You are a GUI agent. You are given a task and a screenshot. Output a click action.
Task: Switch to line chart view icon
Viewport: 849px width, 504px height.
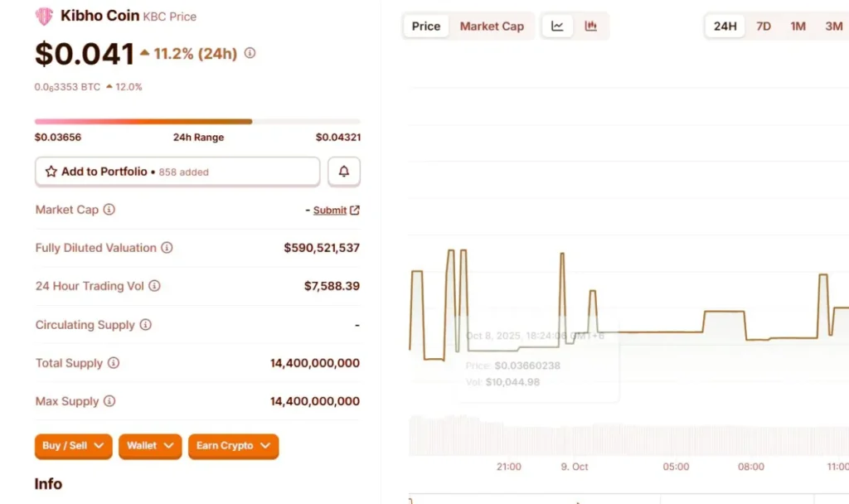pos(557,26)
